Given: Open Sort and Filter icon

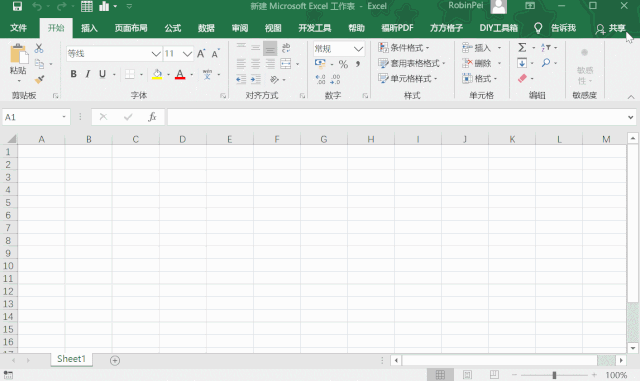Looking at the screenshot, I should pos(546,48).
